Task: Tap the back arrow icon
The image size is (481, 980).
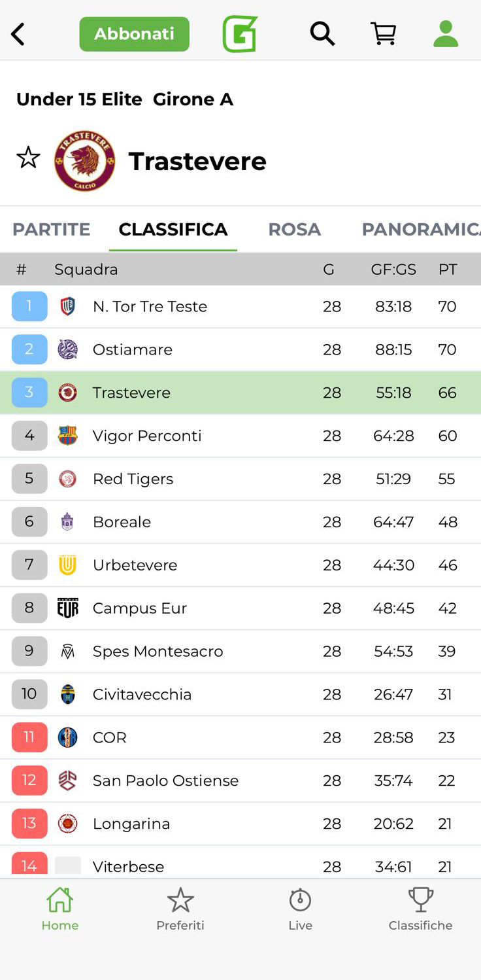Action: coord(18,34)
